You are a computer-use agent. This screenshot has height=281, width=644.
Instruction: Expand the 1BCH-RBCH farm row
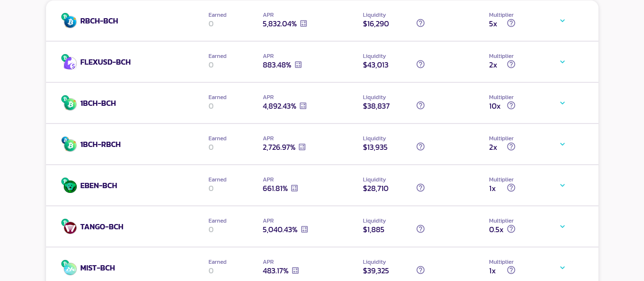coord(562,144)
